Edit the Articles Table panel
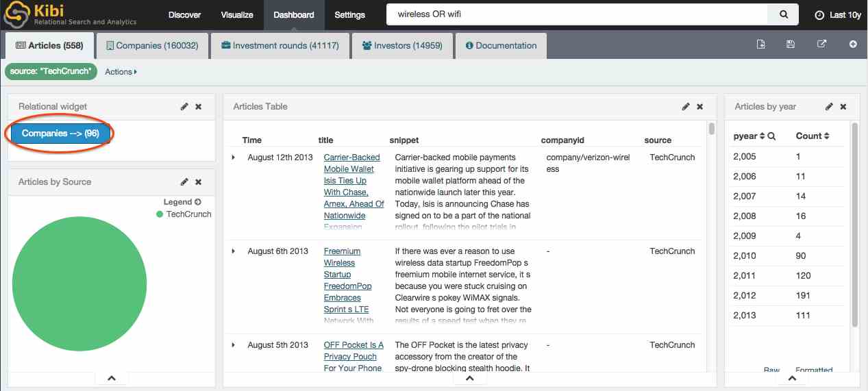The height and width of the screenshot is (391, 868). click(686, 107)
